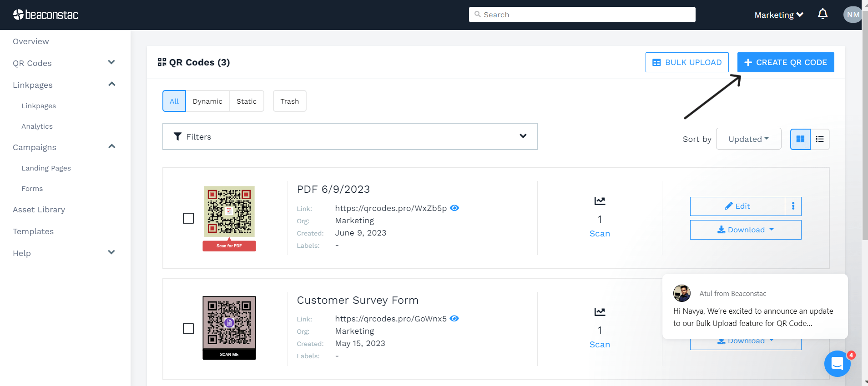Click the Beaconstac logo
The image size is (868, 386).
click(x=45, y=15)
